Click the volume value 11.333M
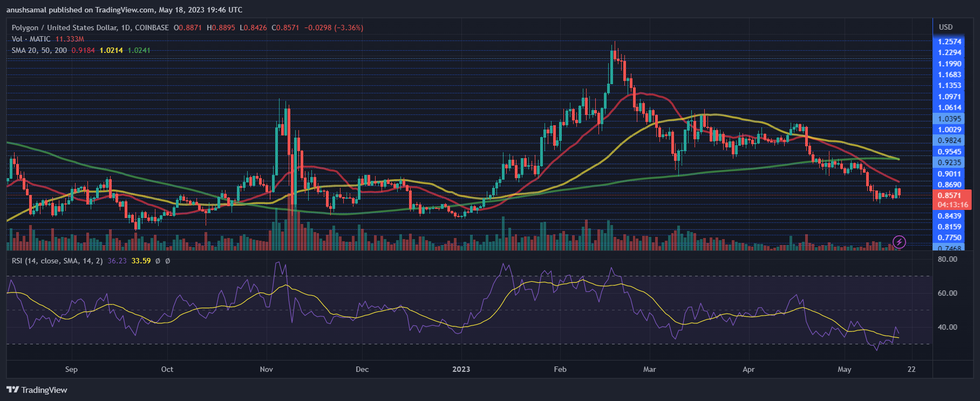This screenshot has width=980, height=401. (70, 39)
